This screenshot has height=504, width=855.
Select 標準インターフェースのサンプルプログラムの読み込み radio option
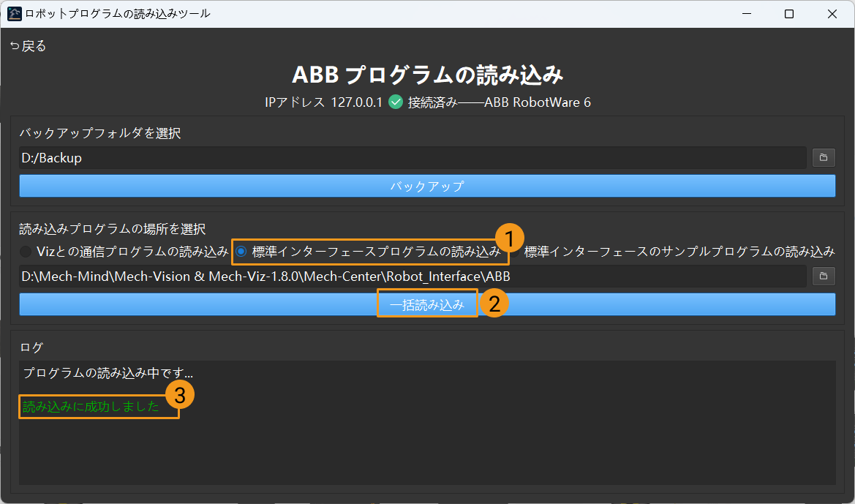[x=673, y=252]
